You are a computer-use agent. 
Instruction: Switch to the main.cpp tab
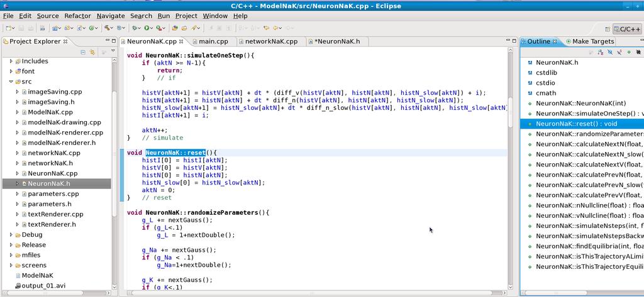tap(212, 41)
